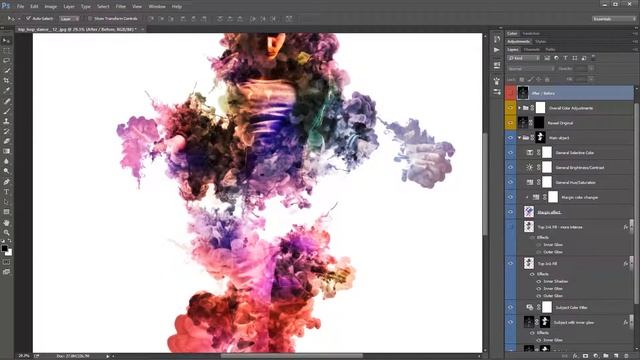640x360 pixels.
Task: Click the foreground color swatch
Action: [4, 248]
